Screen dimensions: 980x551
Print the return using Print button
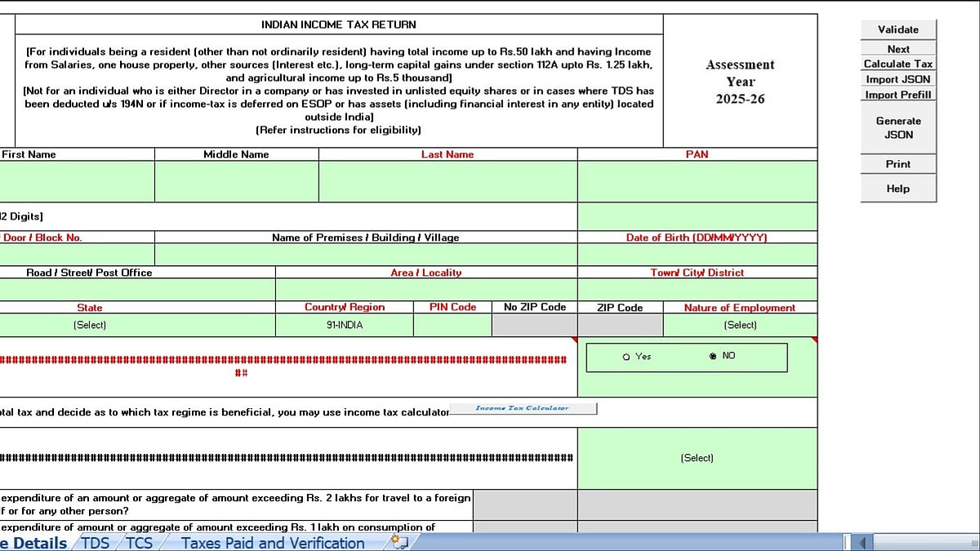point(898,164)
